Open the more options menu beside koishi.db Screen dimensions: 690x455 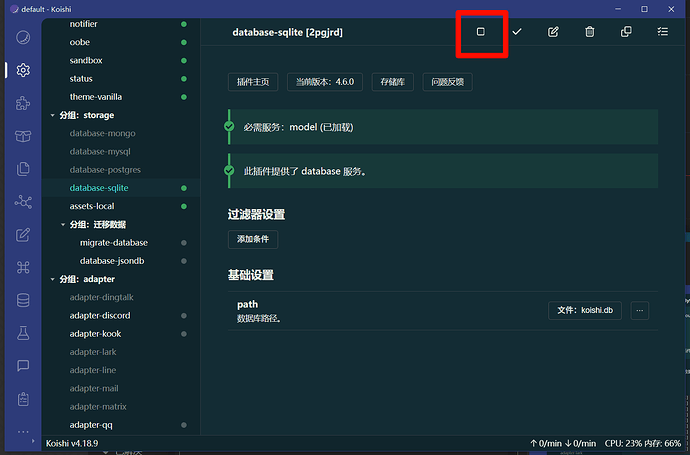pos(640,311)
